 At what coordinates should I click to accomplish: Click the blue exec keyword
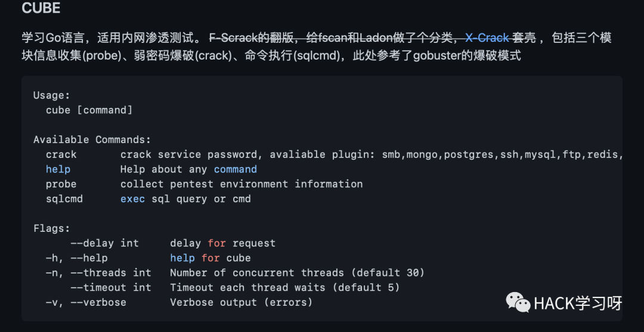(132, 199)
